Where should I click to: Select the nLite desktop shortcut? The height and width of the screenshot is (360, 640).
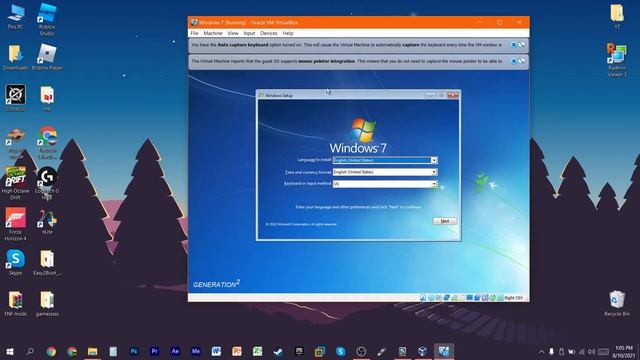(x=47, y=222)
